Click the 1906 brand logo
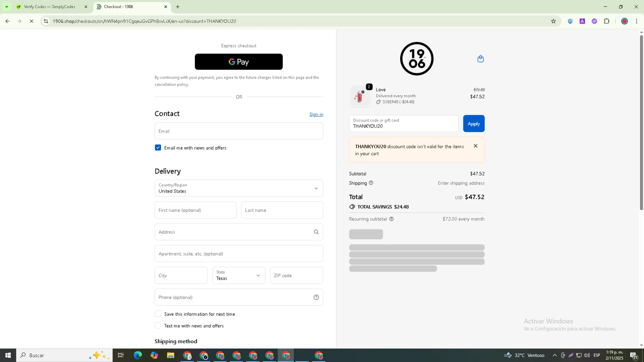Viewport: 644px width, 362px height. pyautogui.click(x=416, y=59)
